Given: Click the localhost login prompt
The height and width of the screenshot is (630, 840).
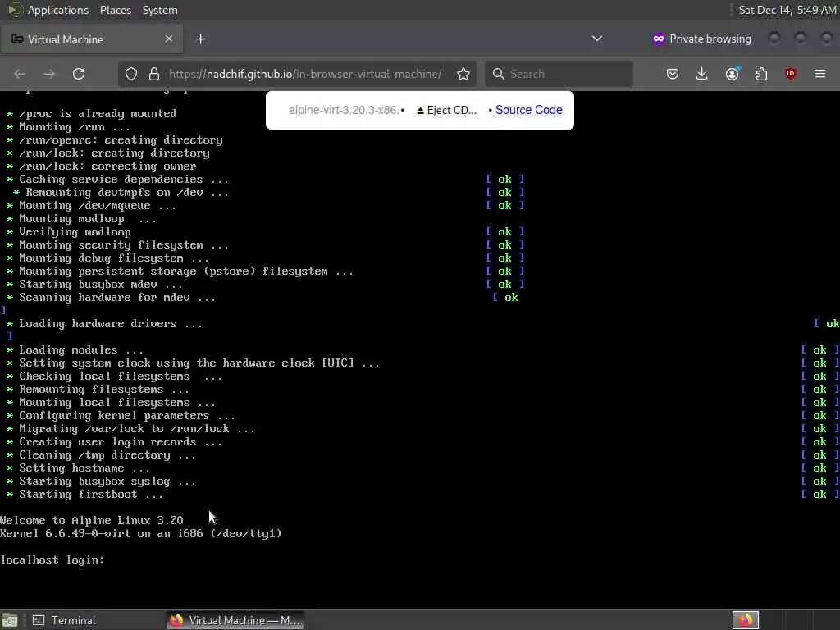Looking at the screenshot, I should point(52,559).
